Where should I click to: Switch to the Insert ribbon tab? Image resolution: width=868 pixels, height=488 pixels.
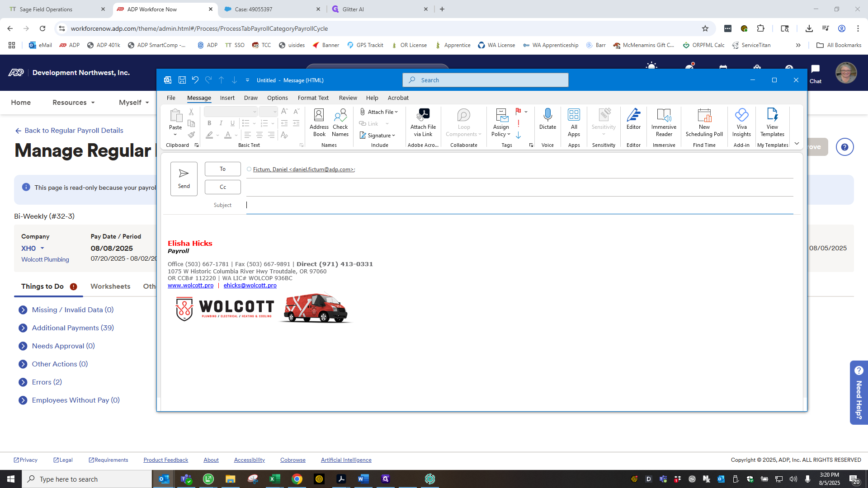(227, 98)
